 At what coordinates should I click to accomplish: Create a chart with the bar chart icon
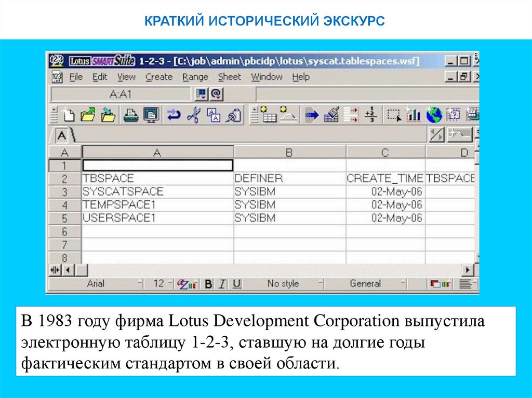414,115
